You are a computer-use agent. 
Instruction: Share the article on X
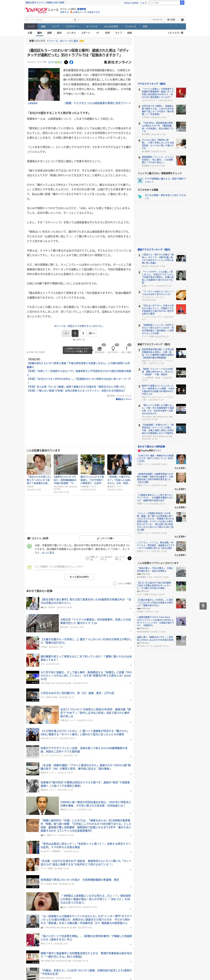pos(66,62)
